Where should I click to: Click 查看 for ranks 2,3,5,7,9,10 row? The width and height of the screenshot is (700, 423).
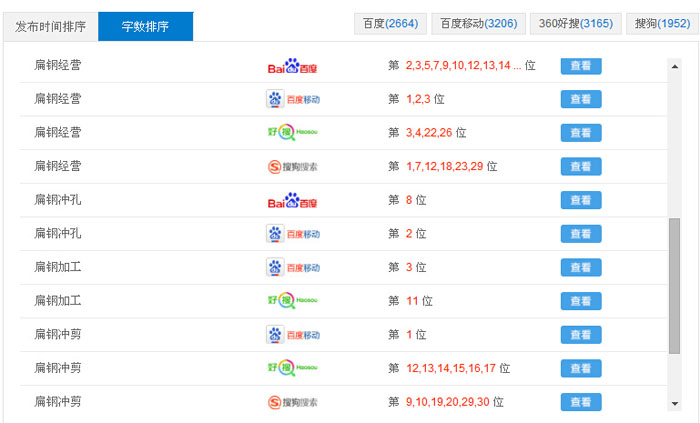tap(581, 66)
